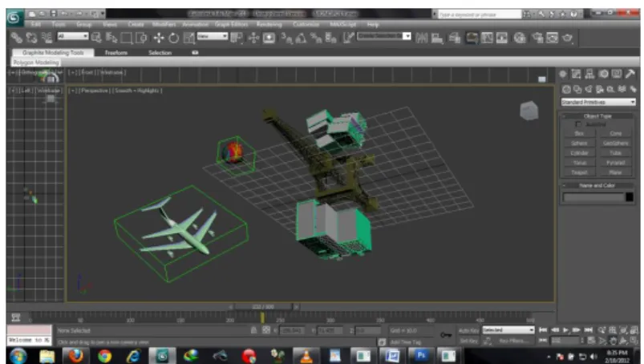Click the Render Production teapot icon
This screenshot has height=364, width=644.
point(568,38)
